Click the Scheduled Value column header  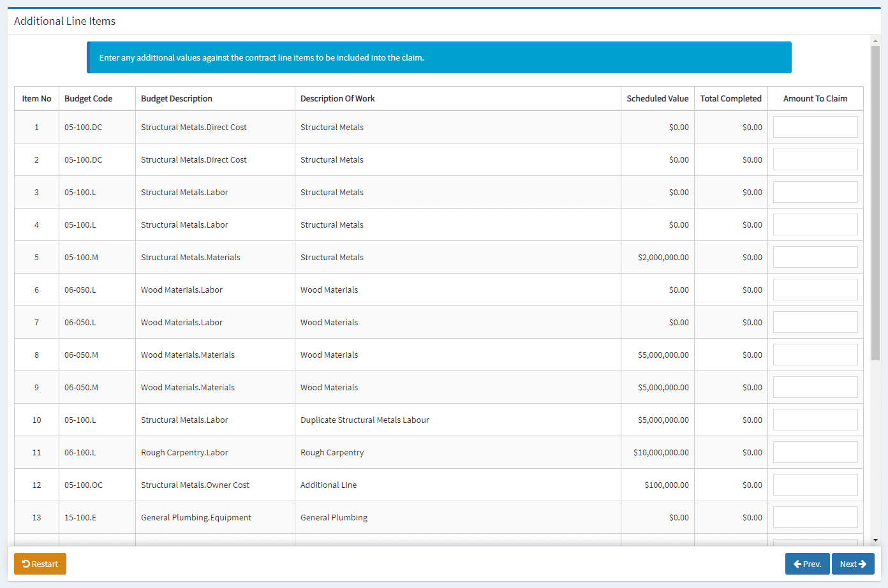click(x=657, y=98)
